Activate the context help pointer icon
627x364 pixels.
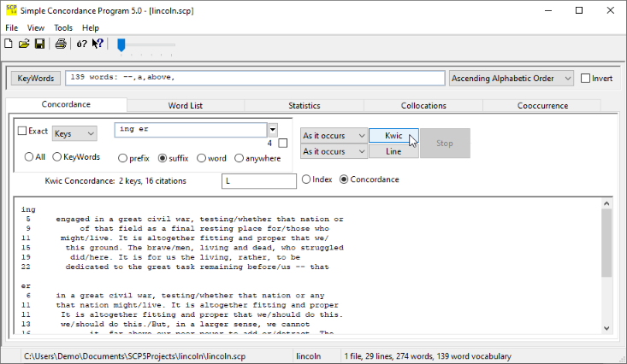coord(98,44)
